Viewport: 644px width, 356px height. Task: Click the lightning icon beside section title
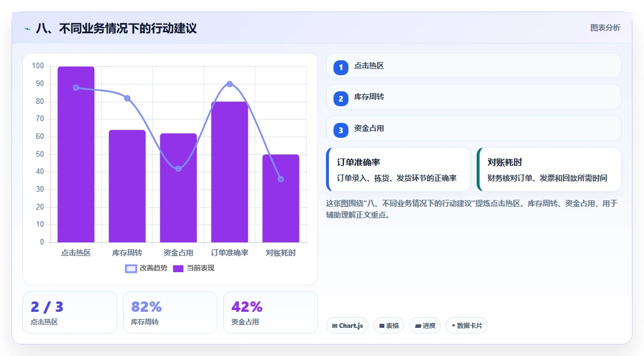point(28,29)
